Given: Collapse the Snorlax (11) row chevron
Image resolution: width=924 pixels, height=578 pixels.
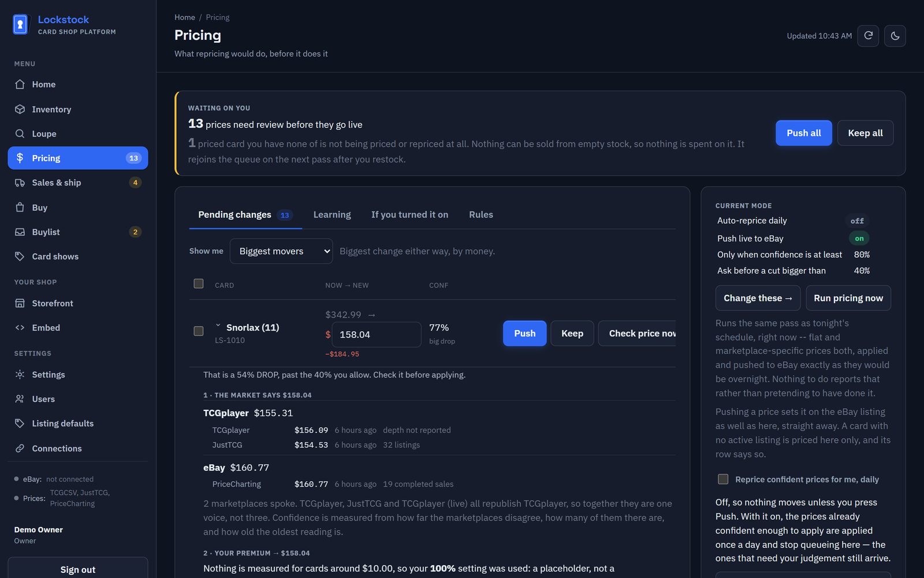Looking at the screenshot, I should pos(218,326).
